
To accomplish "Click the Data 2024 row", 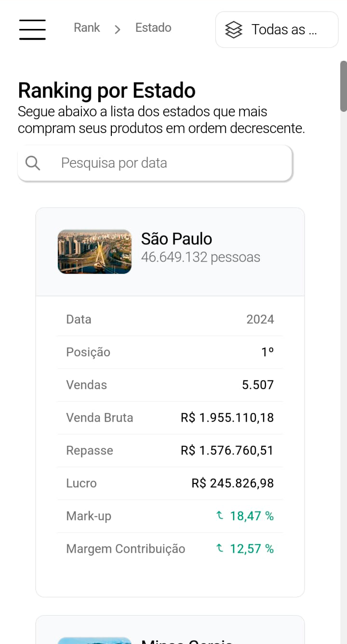I will [170, 319].
